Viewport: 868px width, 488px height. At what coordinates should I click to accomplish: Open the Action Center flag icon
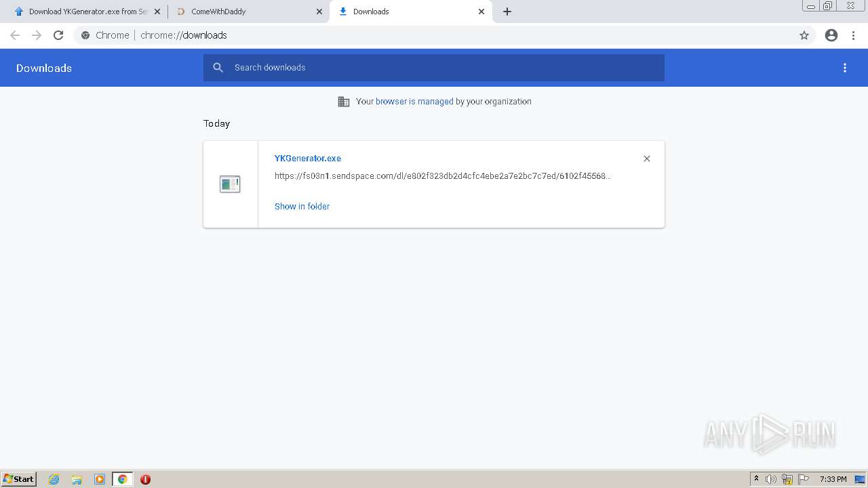click(x=804, y=479)
